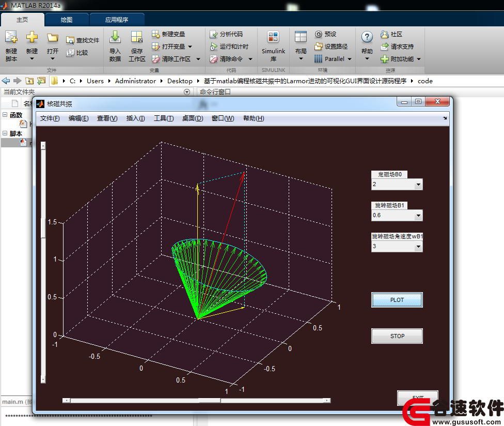The width and height of the screenshot is (504, 426).
Task: Click the Users folder in the path
Action: tap(95, 81)
